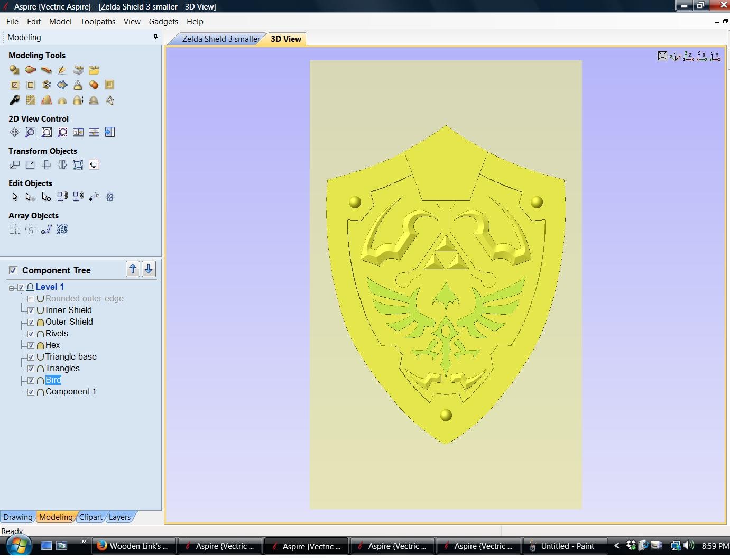Click the zoom-to-fit icon in the 3D view
The height and width of the screenshot is (560, 730).
click(662, 56)
